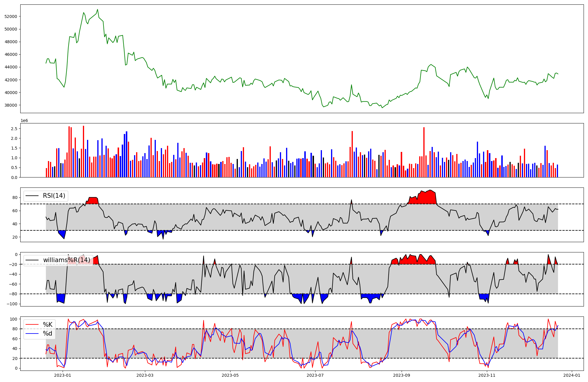This screenshot has width=588, height=382.
Task: Click the williams%R(14) legend label
Action: click(x=67, y=260)
